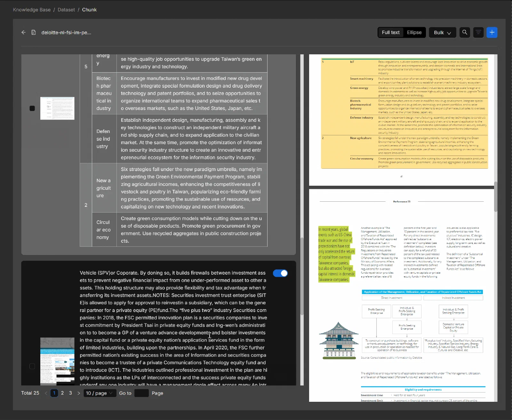
Task: Click highlighted 'In recent years, global' PDF text
Action: pos(336,254)
